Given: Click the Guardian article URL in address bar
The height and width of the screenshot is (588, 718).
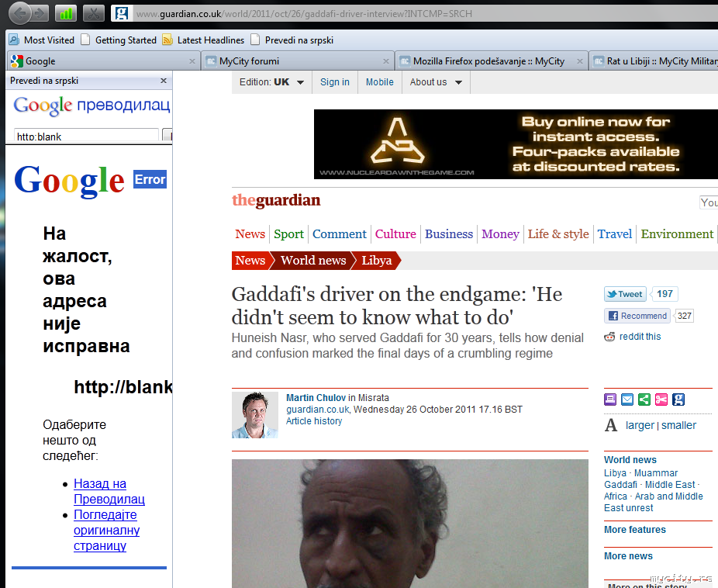Looking at the screenshot, I should [304, 14].
